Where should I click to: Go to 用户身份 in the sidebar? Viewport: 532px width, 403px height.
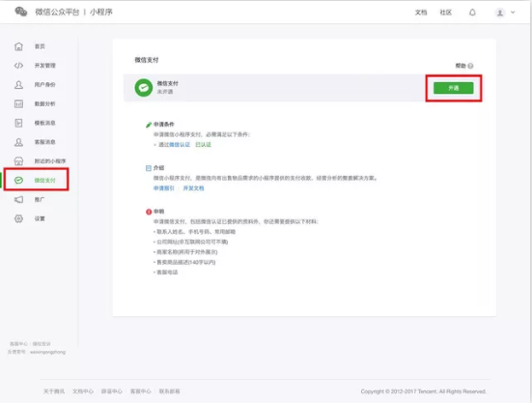point(44,84)
